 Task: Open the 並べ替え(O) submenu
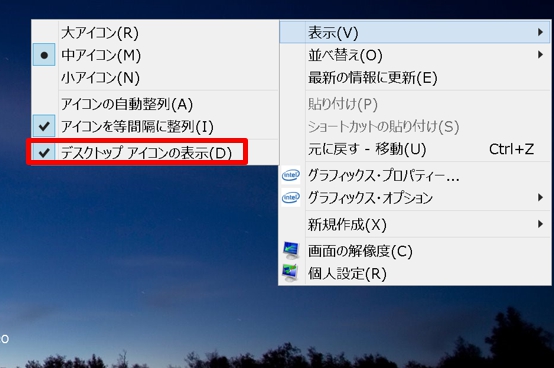point(415,55)
